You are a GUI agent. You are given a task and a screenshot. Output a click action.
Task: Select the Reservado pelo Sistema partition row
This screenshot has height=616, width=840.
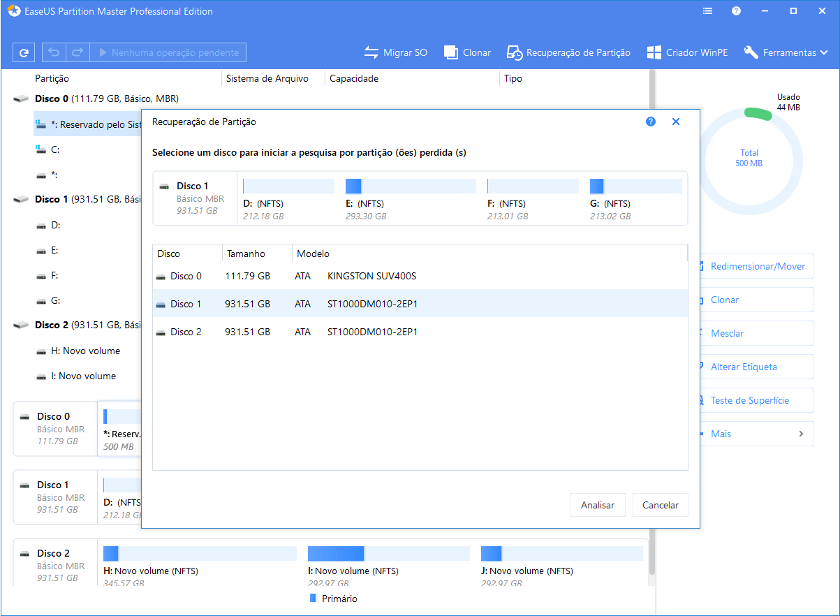88,124
